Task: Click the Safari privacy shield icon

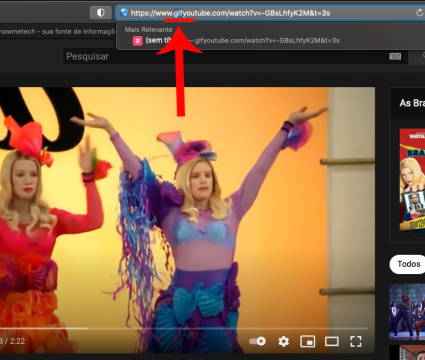Action: pos(100,13)
